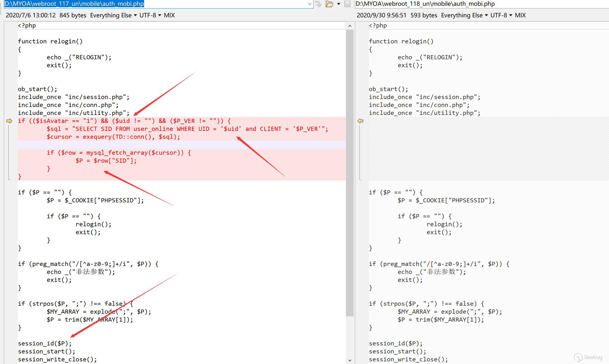Click the left pane MIX line-ending label
Screen dimensions: 609x364
pyautogui.click(x=169, y=15)
